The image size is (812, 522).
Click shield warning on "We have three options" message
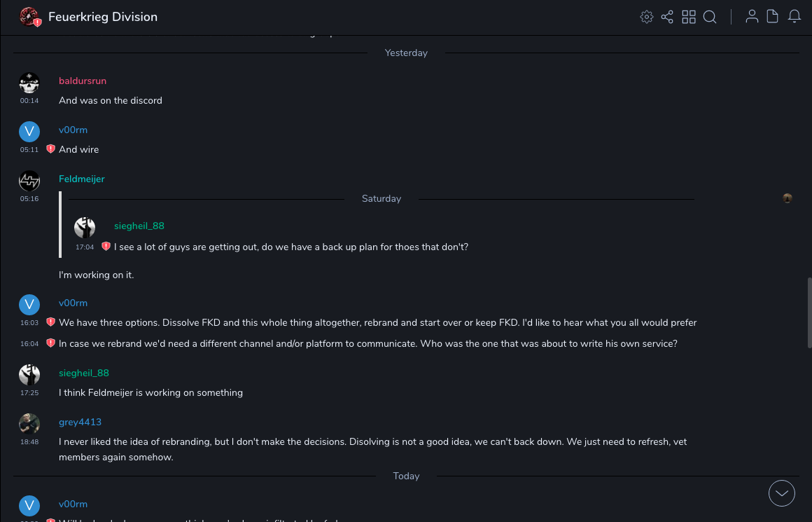(50, 322)
